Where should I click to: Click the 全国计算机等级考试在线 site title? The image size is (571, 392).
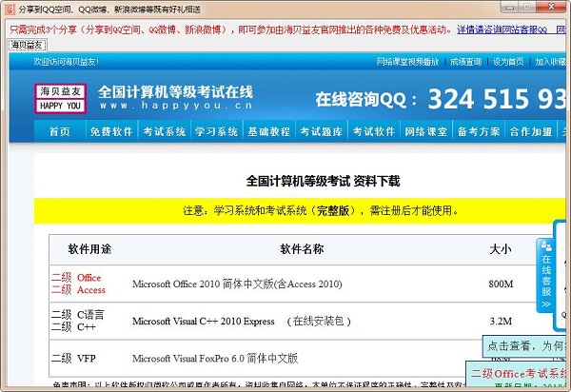pyautogui.click(x=175, y=92)
